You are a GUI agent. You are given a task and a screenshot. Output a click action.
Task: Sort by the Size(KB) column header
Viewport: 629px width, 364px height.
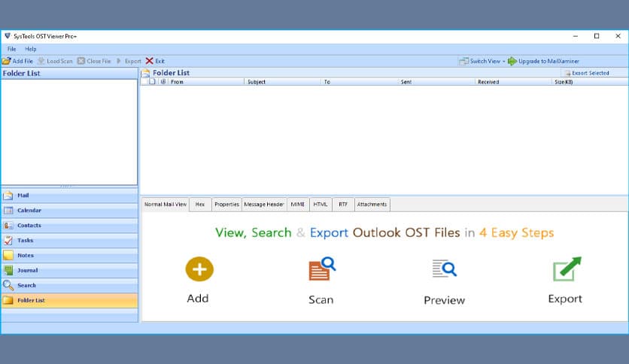[590, 82]
